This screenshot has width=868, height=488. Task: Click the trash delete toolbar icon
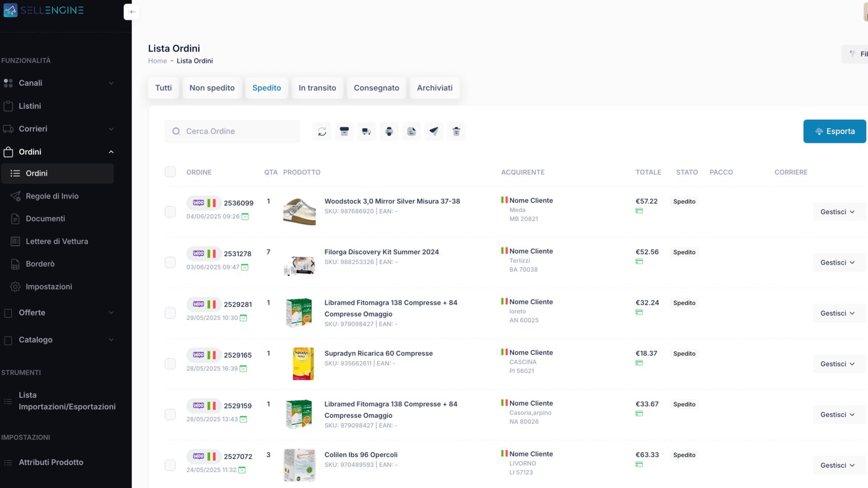(x=456, y=131)
